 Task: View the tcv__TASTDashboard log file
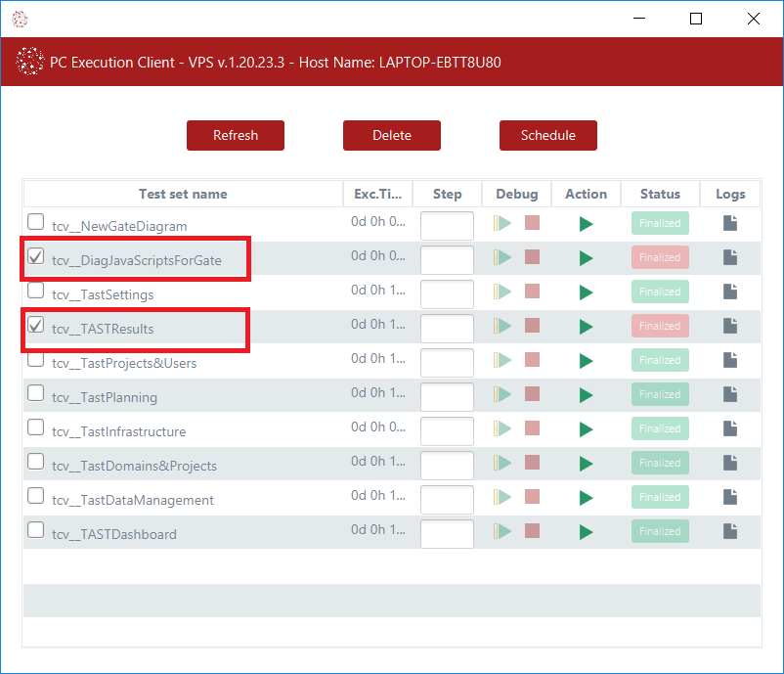(730, 531)
